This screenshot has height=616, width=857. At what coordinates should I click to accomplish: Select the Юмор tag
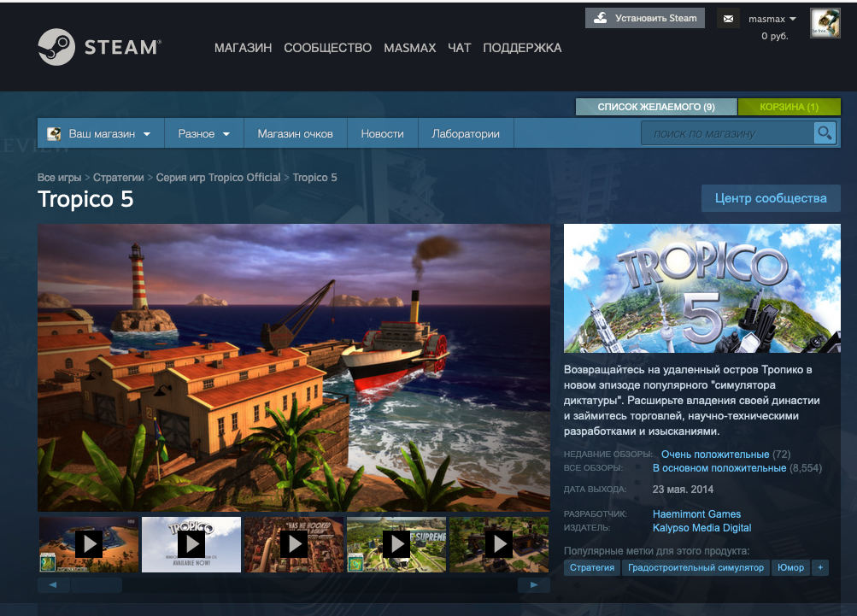791,568
